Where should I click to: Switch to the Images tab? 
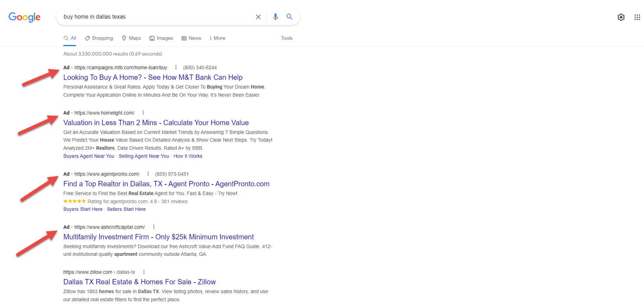click(x=161, y=38)
